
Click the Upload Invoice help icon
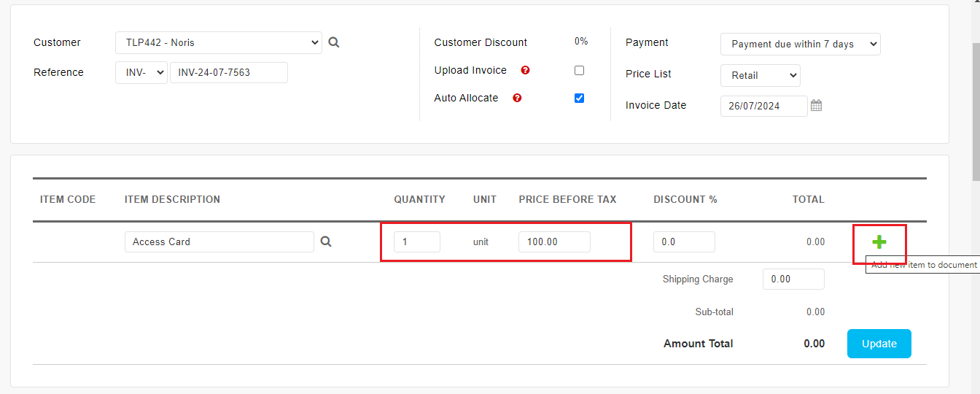(525, 70)
